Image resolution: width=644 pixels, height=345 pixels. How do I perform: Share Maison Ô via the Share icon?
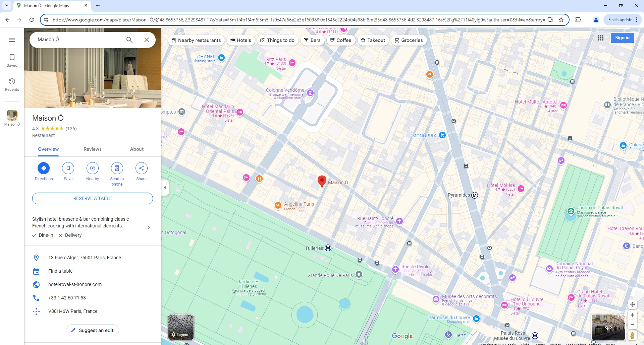pyautogui.click(x=141, y=168)
